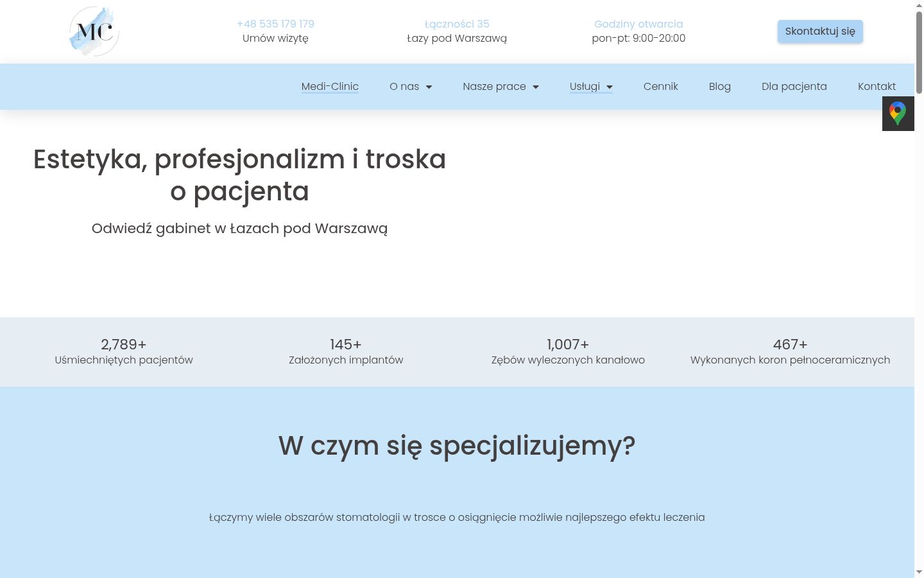Click the scrollbar down arrow
924x578 pixels.
(919, 572)
